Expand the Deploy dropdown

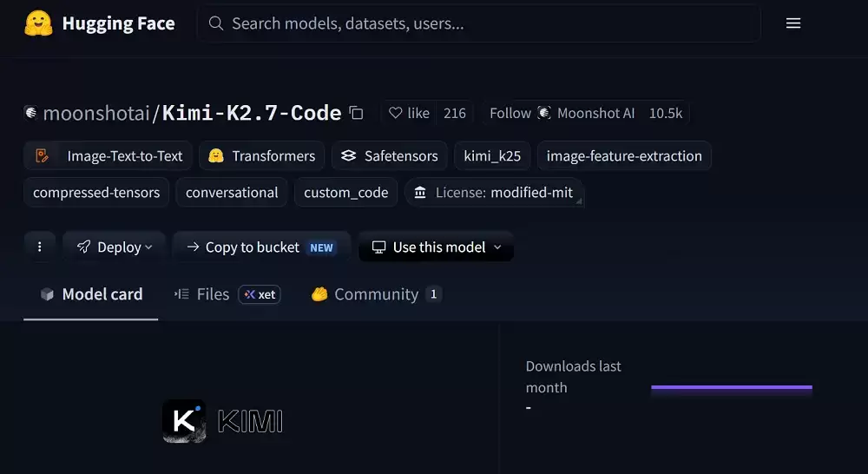pyautogui.click(x=114, y=247)
